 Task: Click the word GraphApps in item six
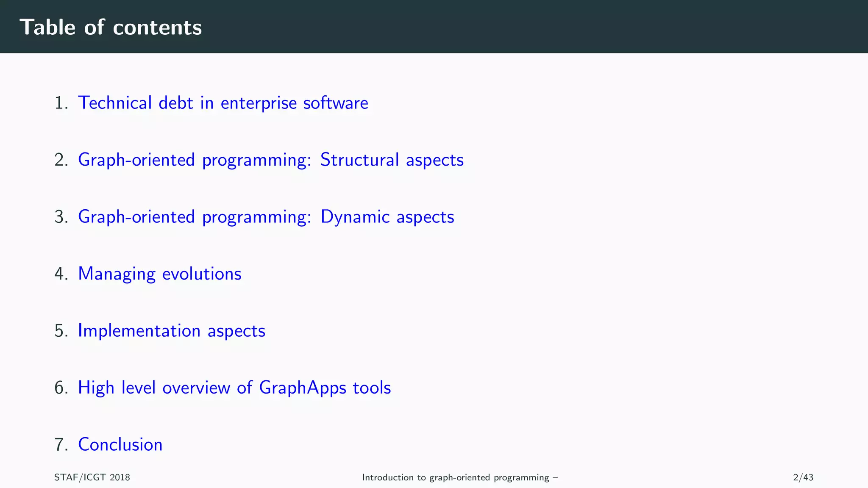(302, 388)
